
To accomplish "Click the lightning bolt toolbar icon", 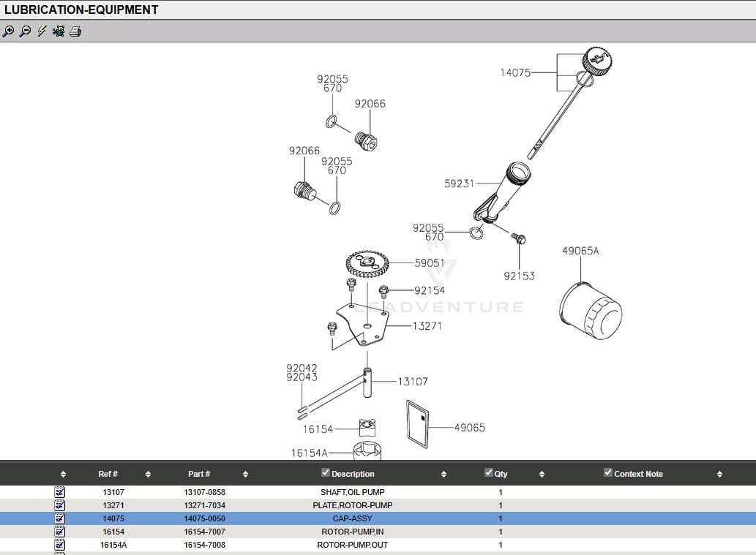I will click(42, 31).
